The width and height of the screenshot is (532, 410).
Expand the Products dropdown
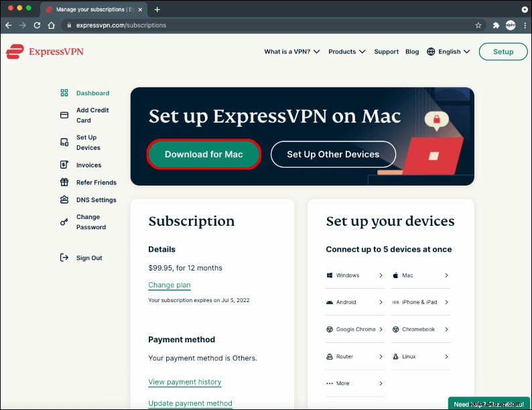(347, 52)
